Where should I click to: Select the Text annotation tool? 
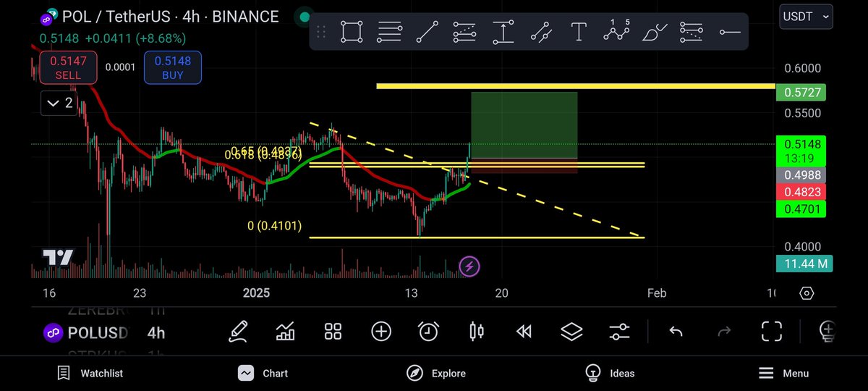click(x=579, y=32)
